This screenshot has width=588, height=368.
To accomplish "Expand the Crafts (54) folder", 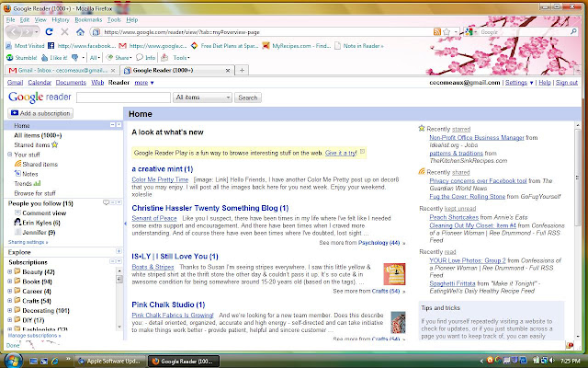I will click(10, 301).
